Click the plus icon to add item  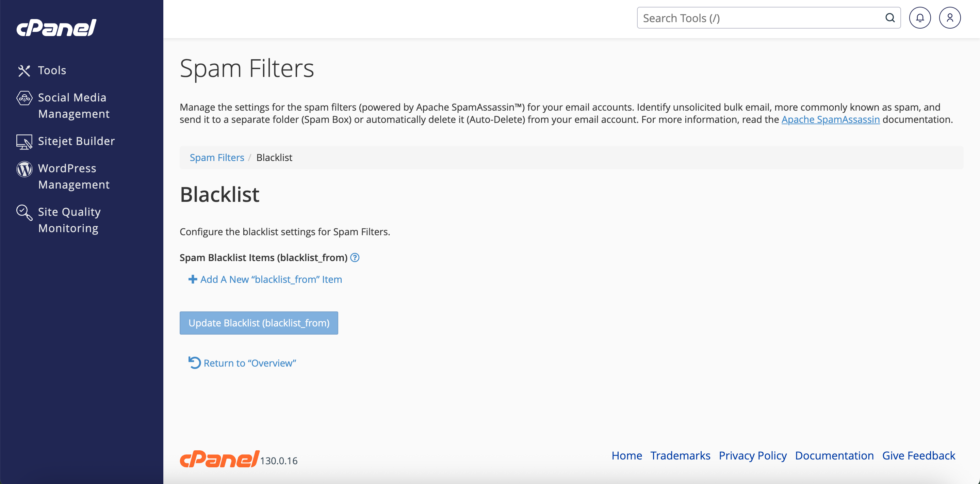(193, 279)
